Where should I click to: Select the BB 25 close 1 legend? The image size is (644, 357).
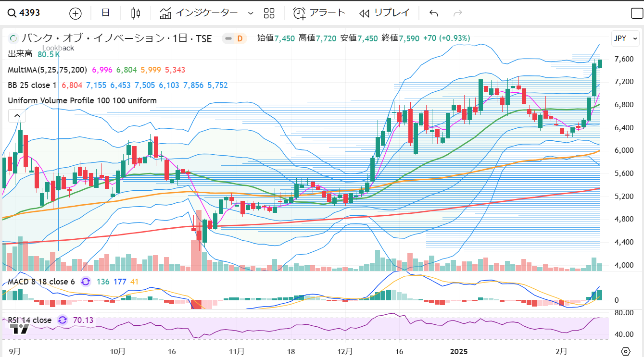coord(32,85)
